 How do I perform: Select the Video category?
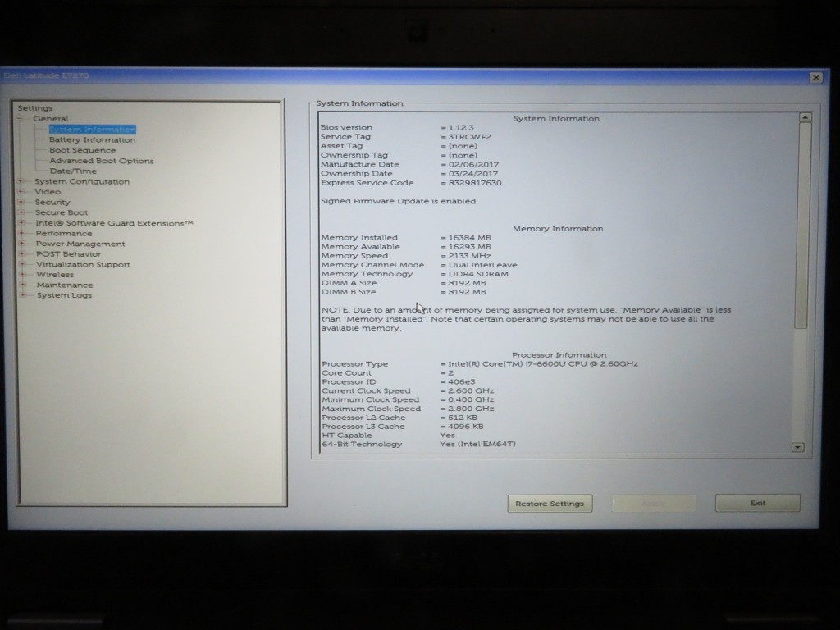pos(48,192)
